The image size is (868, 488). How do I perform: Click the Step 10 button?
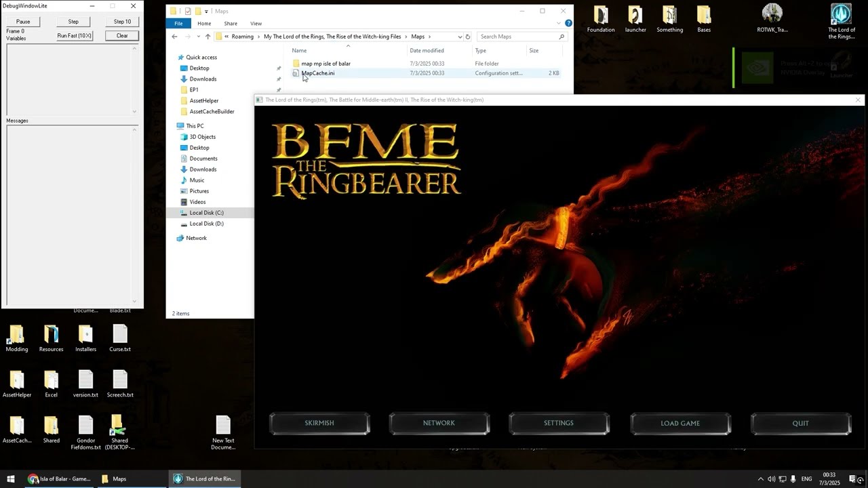[x=122, y=22]
